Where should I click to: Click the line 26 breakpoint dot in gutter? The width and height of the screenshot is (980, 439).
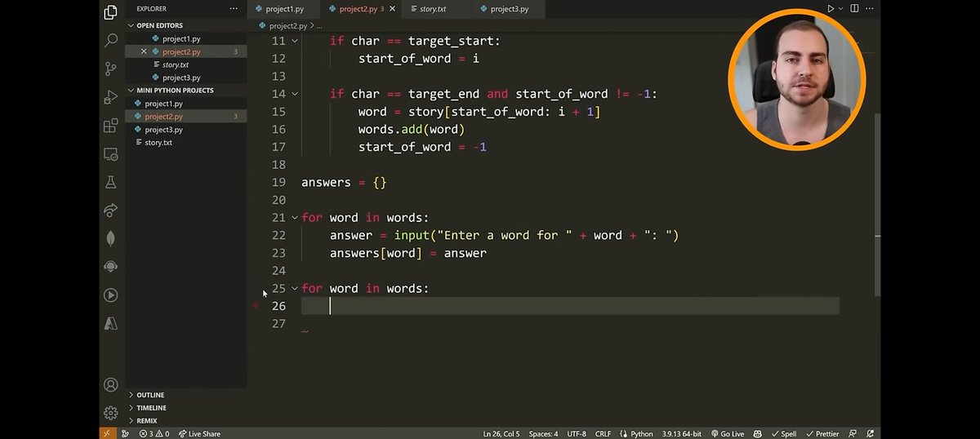tap(256, 306)
